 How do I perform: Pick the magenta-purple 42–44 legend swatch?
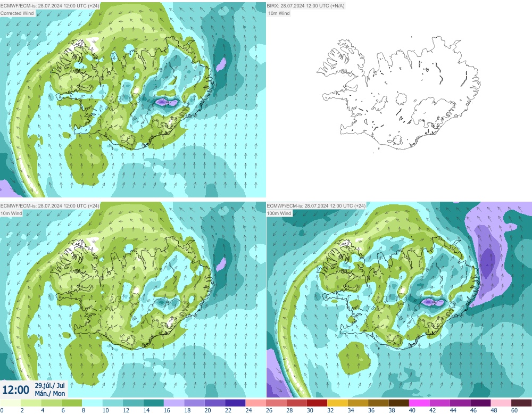click(440, 403)
